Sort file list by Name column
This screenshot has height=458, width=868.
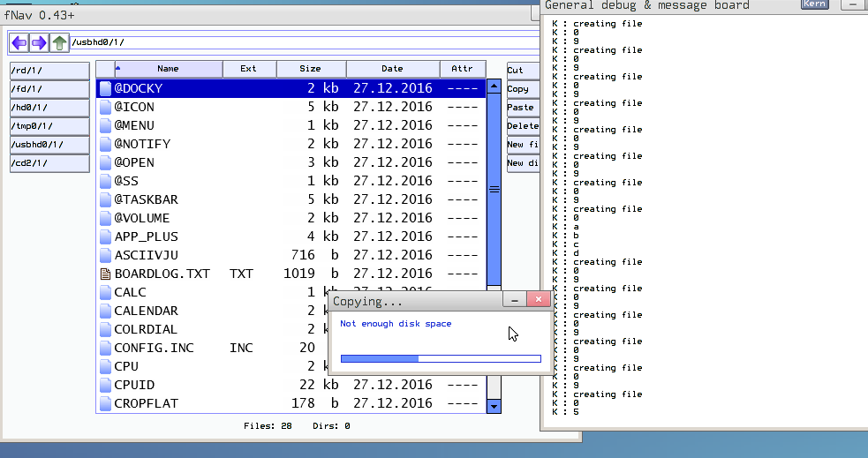pyautogui.click(x=167, y=69)
